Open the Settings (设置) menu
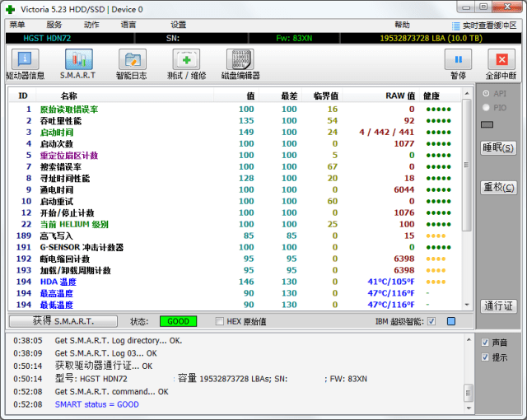527x420 pixels. pyautogui.click(x=179, y=25)
